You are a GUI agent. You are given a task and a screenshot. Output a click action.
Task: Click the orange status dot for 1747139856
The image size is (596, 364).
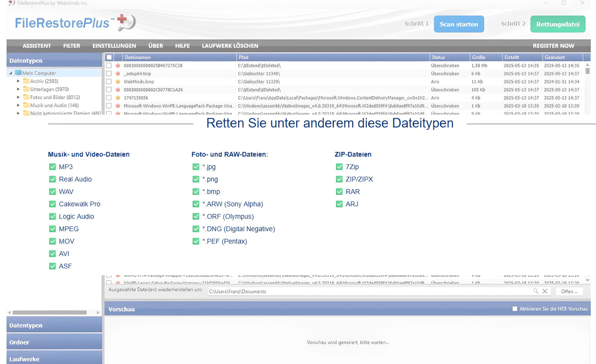[118, 98]
